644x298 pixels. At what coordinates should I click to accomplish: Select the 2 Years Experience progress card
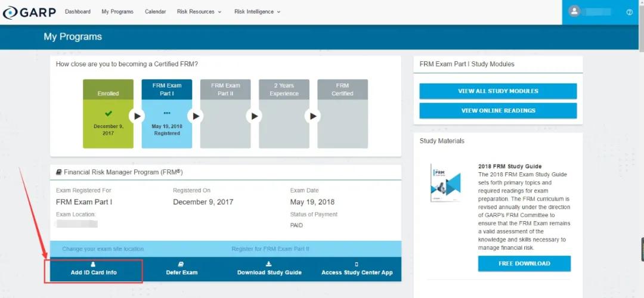coord(284,114)
